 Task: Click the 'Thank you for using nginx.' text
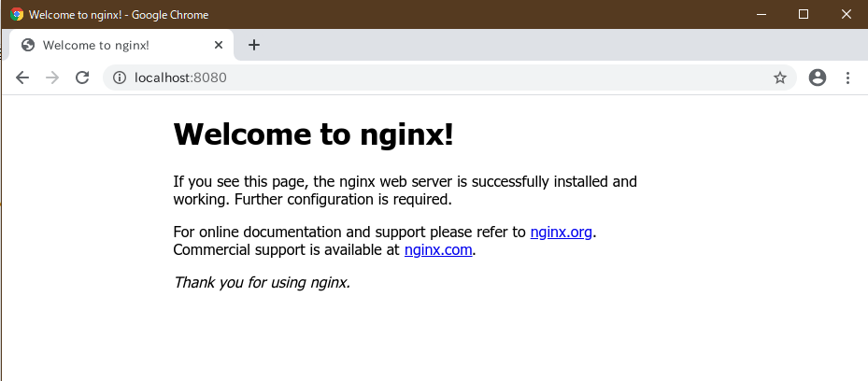[x=262, y=283]
